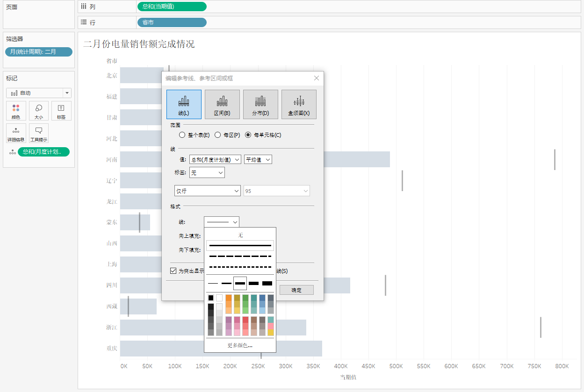Choose the solid line style

(240, 245)
